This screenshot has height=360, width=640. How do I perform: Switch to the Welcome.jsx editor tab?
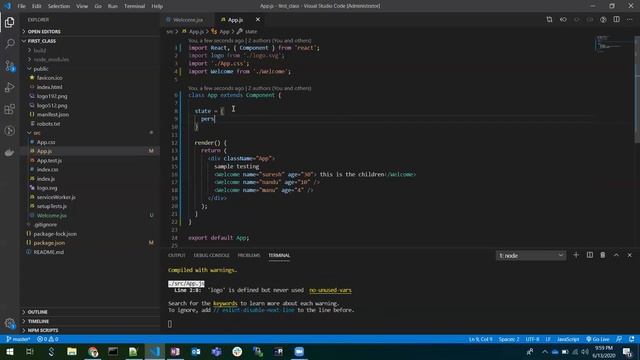[x=188, y=20]
